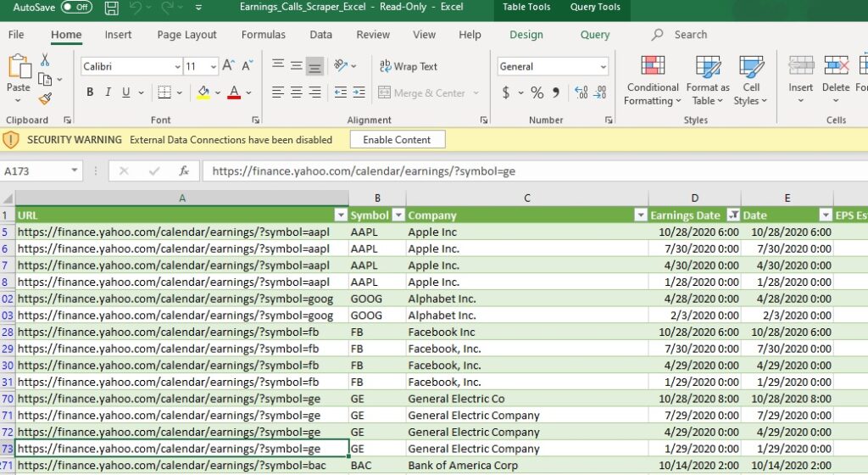Center text horizontally
The height and width of the screenshot is (475, 868).
[296, 92]
